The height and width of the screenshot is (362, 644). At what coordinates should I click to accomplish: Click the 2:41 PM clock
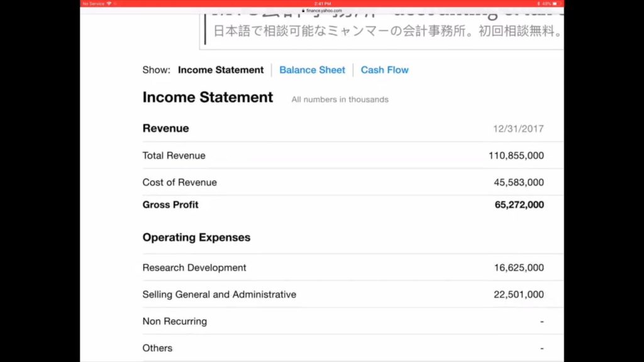(323, 3)
